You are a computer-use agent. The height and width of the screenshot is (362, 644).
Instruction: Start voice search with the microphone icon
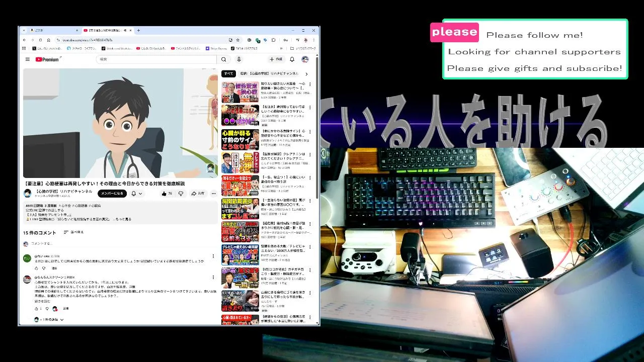click(x=239, y=59)
